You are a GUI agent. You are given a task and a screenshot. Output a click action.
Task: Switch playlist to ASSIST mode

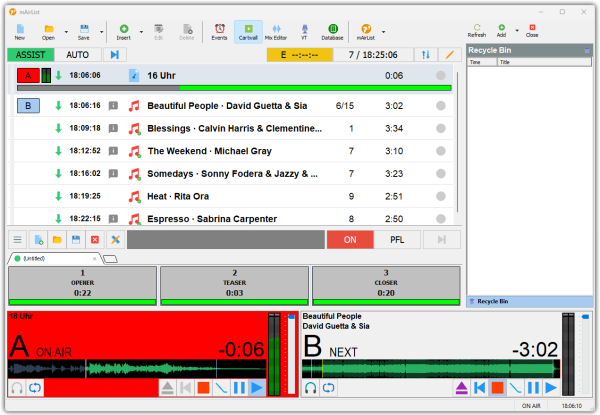click(31, 55)
